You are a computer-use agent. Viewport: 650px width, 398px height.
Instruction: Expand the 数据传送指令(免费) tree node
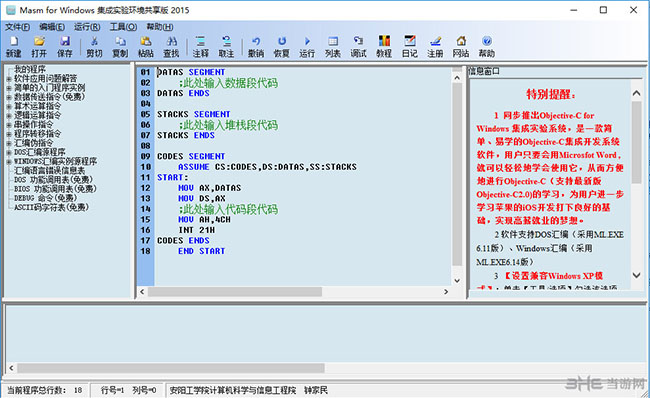pyautogui.click(x=9, y=97)
